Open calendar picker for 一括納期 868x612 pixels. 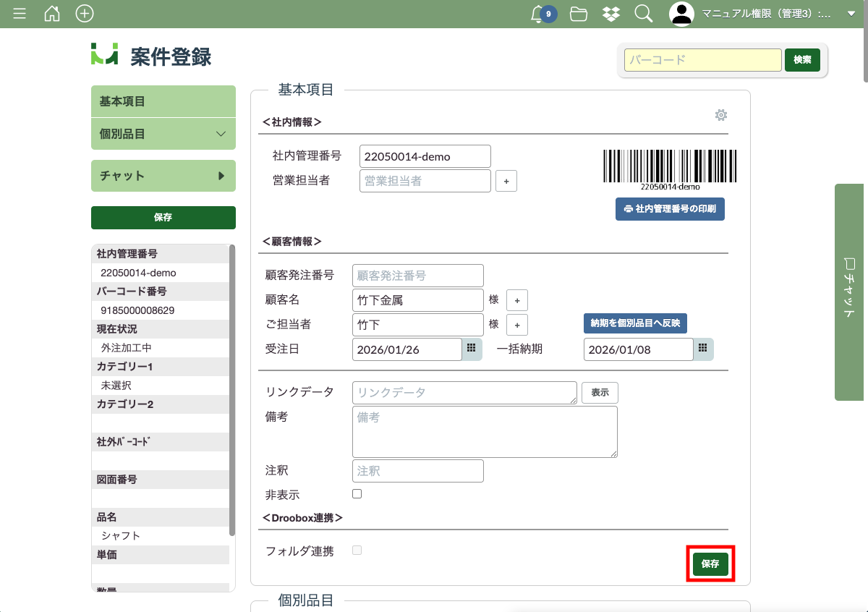pos(702,349)
